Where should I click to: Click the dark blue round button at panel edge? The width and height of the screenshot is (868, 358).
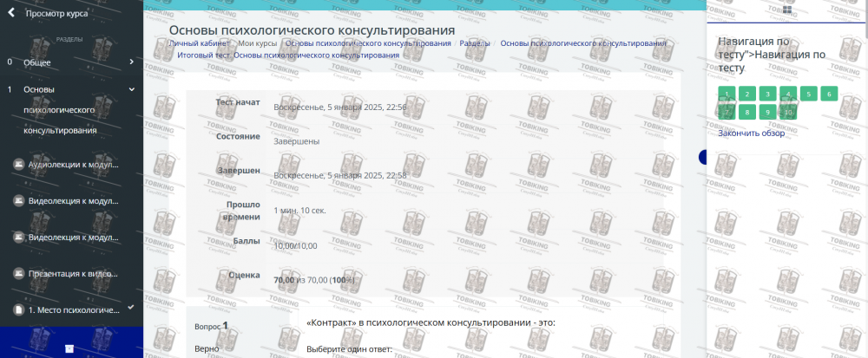[x=703, y=157]
